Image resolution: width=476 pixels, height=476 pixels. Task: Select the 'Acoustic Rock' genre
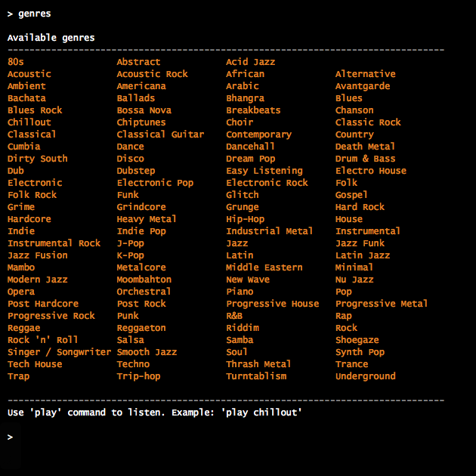(x=152, y=74)
